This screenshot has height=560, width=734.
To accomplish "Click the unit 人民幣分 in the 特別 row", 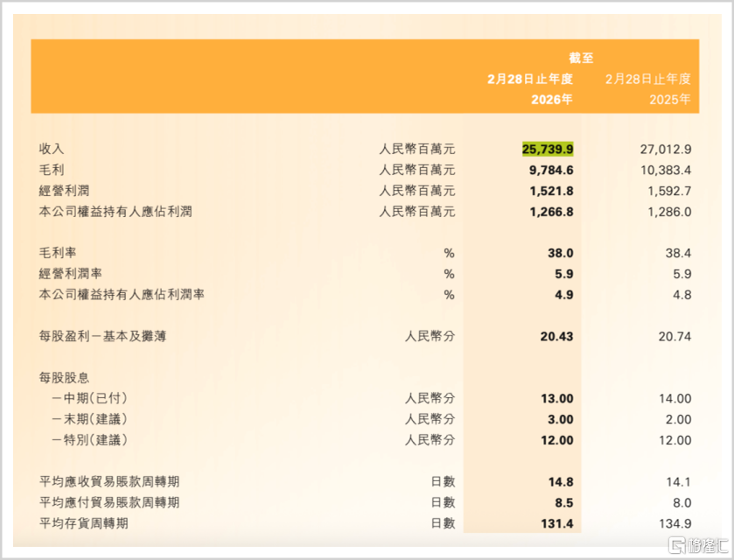I will (430, 440).
